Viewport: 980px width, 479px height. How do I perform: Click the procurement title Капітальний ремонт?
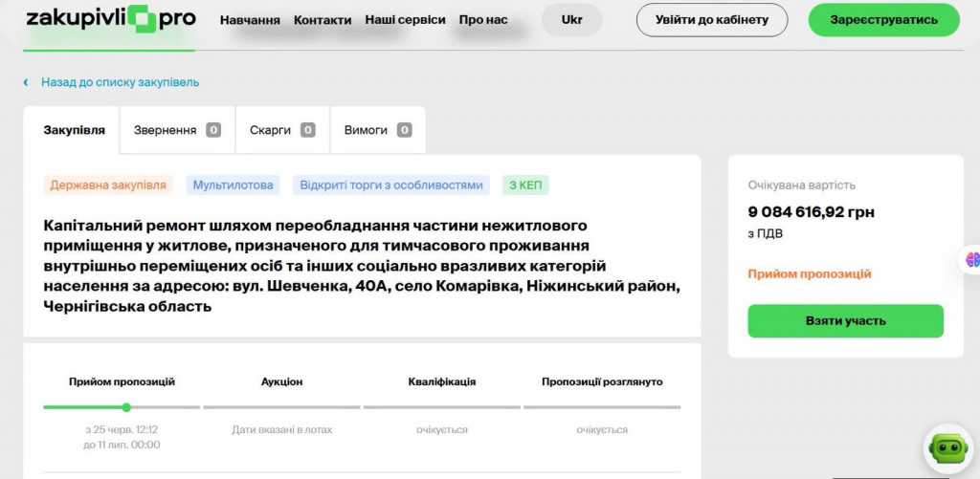362,266
